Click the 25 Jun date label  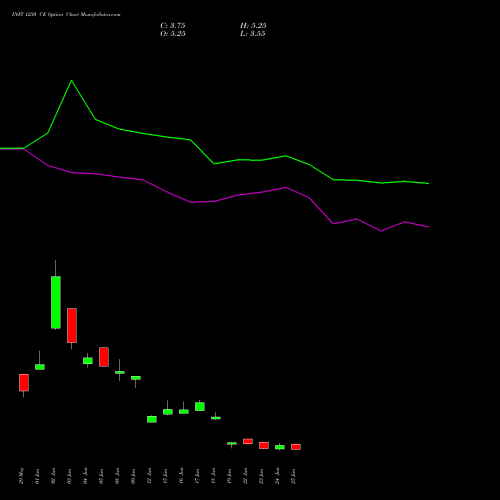point(294,476)
